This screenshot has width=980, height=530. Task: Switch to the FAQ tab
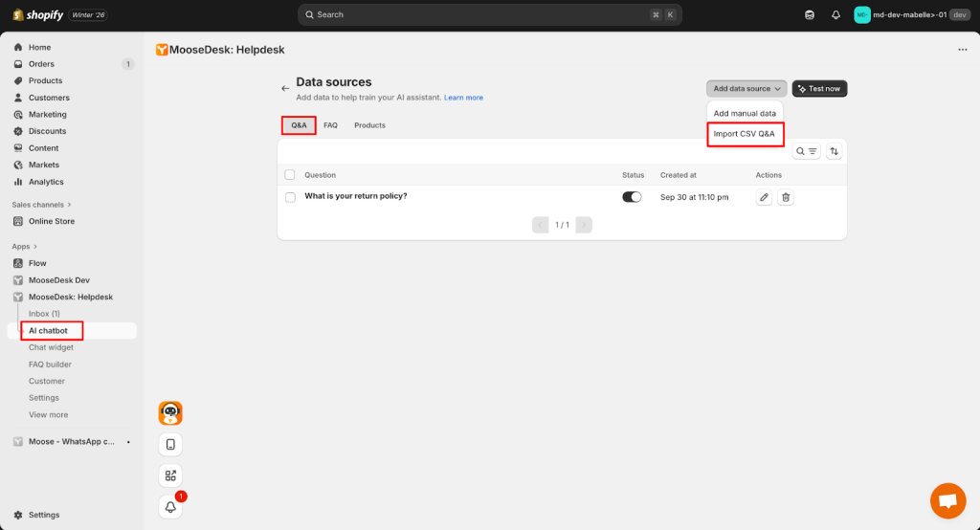pyautogui.click(x=330, y=125)
